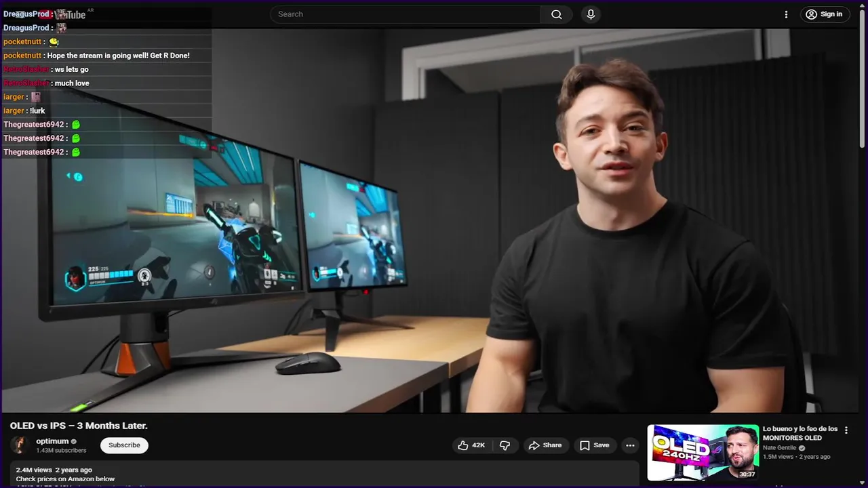
Task: Share the video
Action: [545, 445]
